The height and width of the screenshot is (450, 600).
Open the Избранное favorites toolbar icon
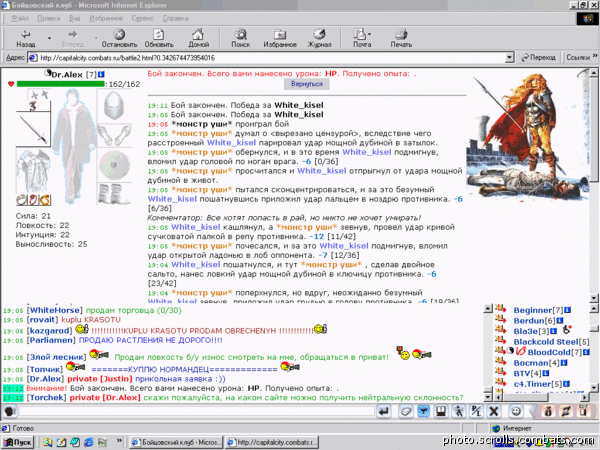[280, 34]
